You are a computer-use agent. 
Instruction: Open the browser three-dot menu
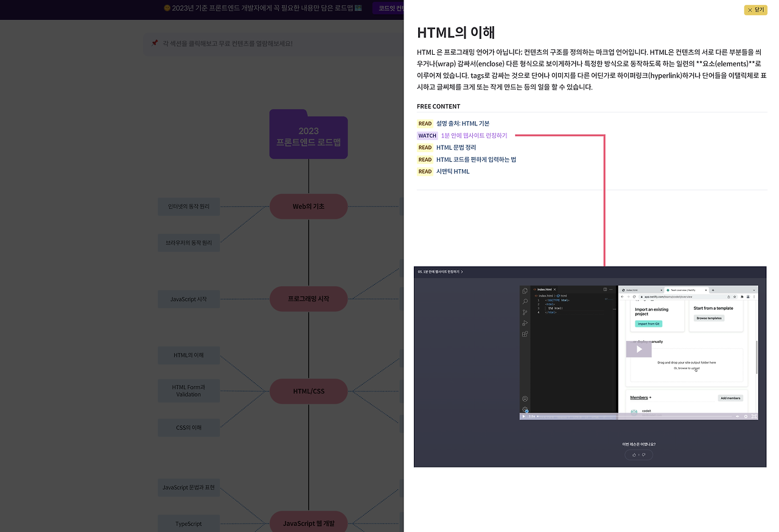click(x=754, y=296)
